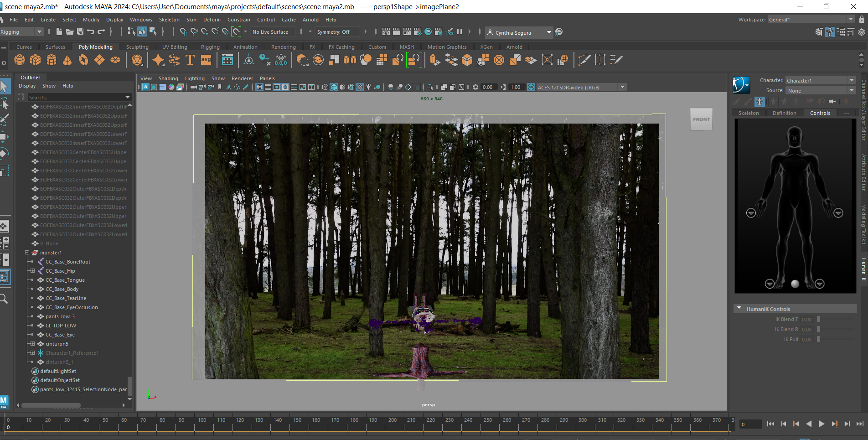The image size is (868, 440).
Task: Toggle the resolution gate viewport icon
Action: pyautogui.click(x=277, y=87)
